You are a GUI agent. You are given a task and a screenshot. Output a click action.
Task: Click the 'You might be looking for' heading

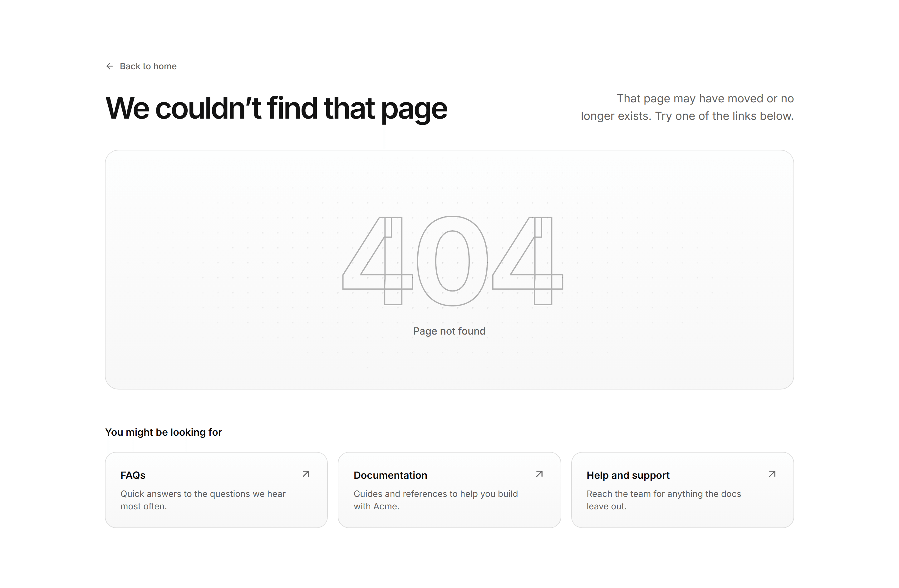(164, 432)
